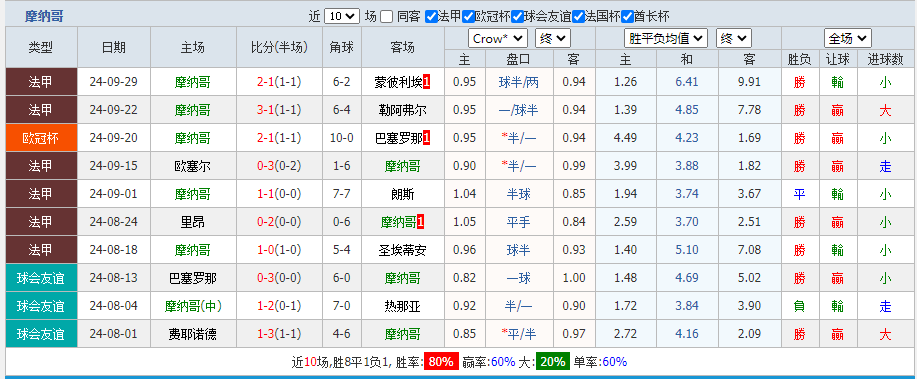
Task: Open the 热那亚 team link
Action: pos(402,305)
